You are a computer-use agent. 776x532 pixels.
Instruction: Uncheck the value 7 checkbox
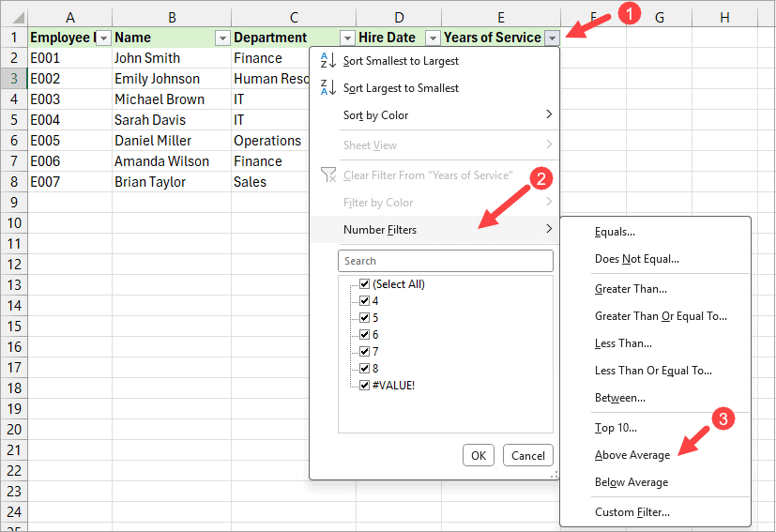tap(365, 351)
